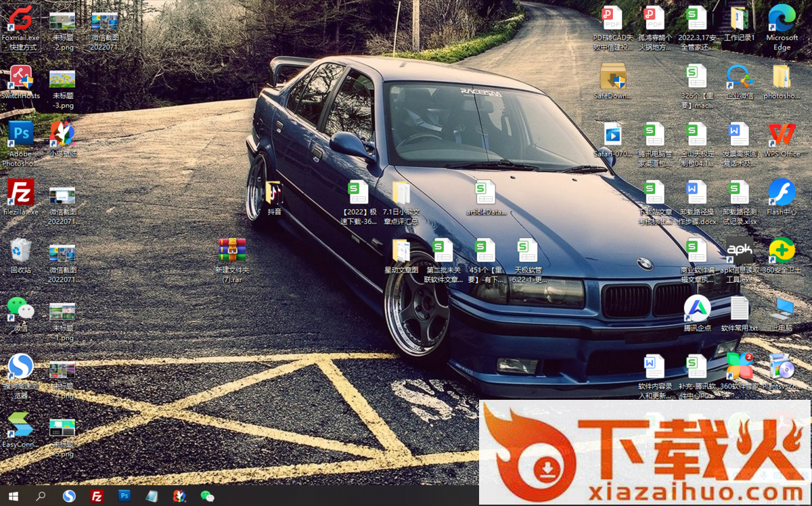The height and width of the screenshot is (506, 812).
Task: Select the 腾讯企点 desktop icon
Action: (x=697, y=309)
